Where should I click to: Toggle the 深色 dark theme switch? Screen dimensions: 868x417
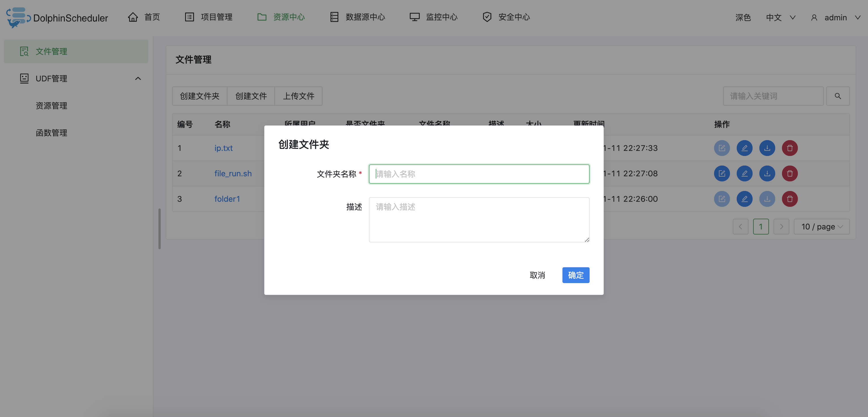point(743,18)
